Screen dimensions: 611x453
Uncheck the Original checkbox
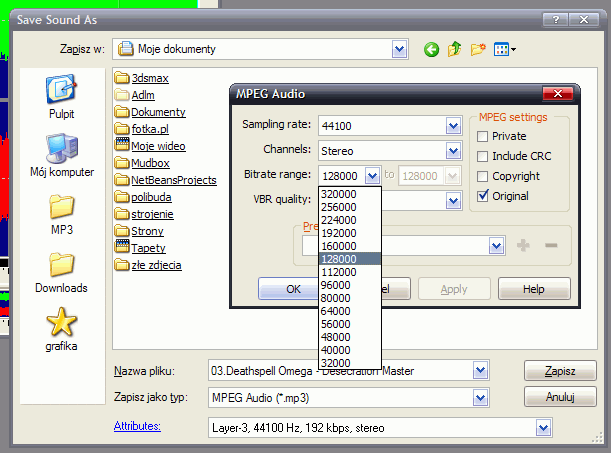click(x=483, y=195)
